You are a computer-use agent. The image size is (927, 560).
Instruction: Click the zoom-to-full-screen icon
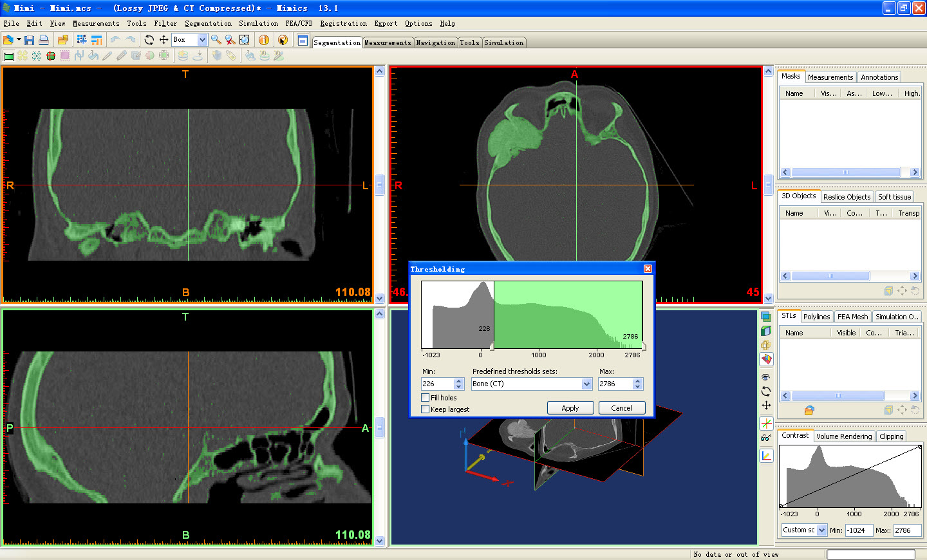click(x=245, y=40)
